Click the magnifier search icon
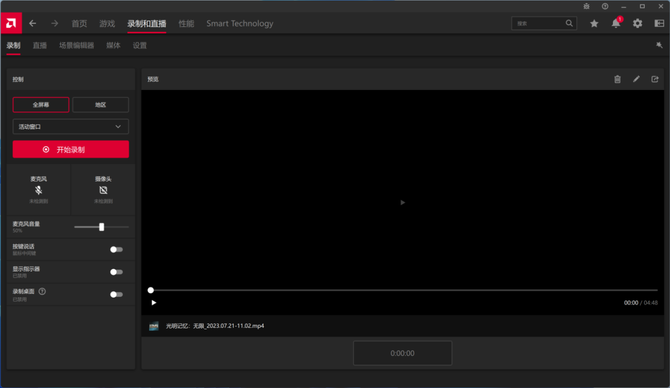The image size is (670, 388). click(569, 24)
